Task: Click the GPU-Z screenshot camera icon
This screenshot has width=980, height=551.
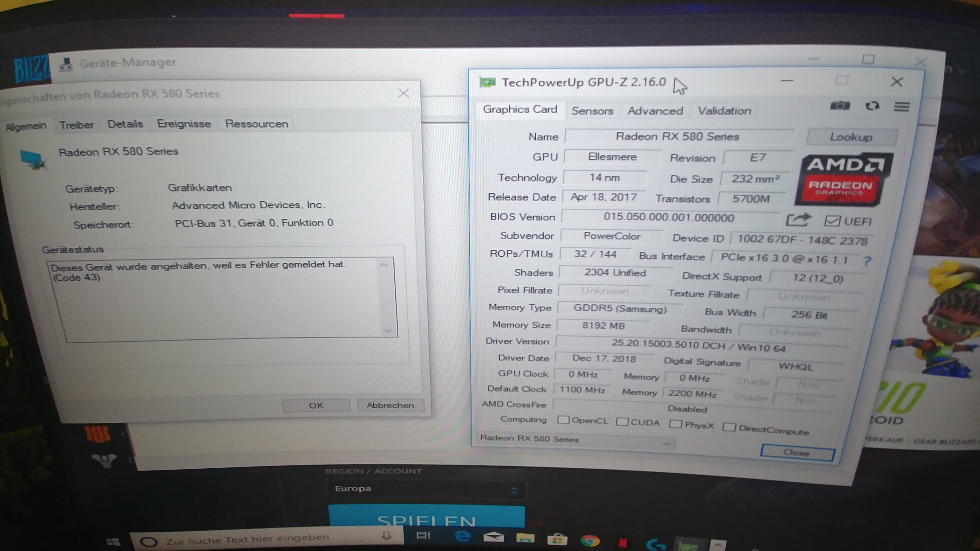Action: pos(840,106)
